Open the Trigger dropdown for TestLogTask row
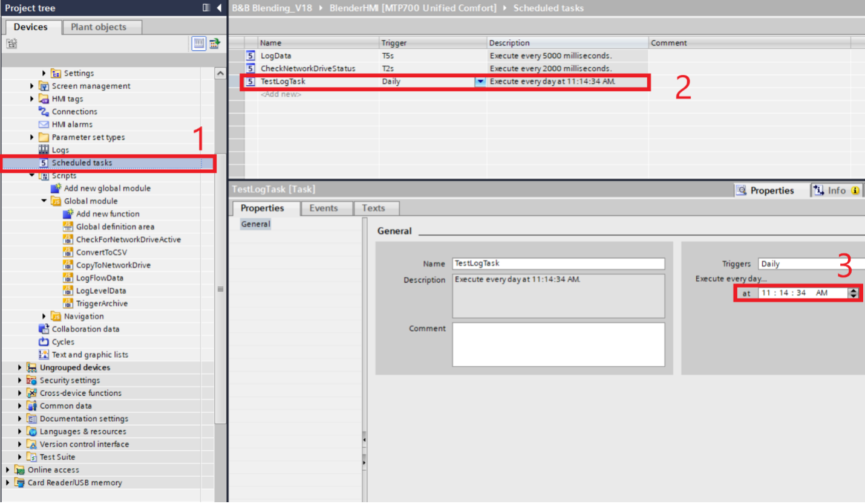The width and height of the screenshot is (865, 504). [x=480, y=82]
